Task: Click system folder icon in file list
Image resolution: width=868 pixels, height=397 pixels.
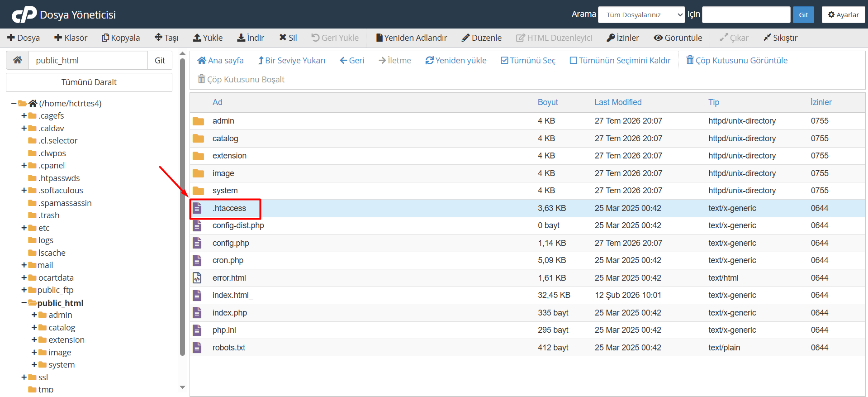Action: point(198,191)
